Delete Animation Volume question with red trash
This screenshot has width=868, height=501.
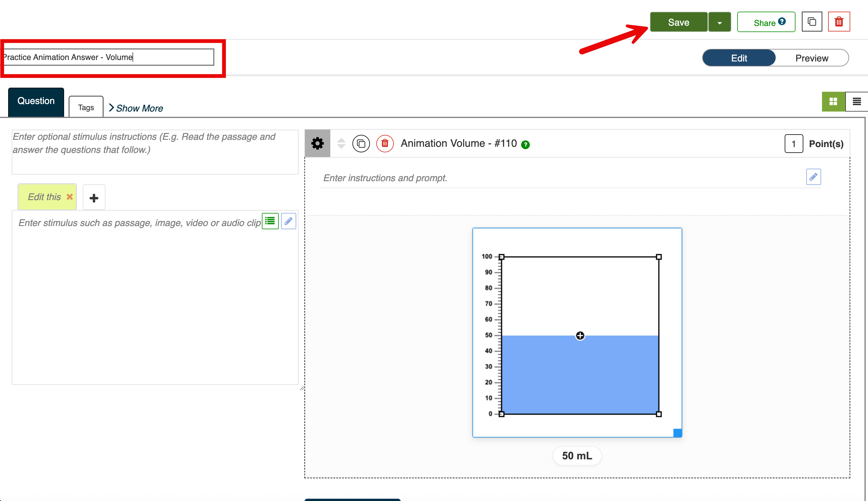tap(385, 143)
